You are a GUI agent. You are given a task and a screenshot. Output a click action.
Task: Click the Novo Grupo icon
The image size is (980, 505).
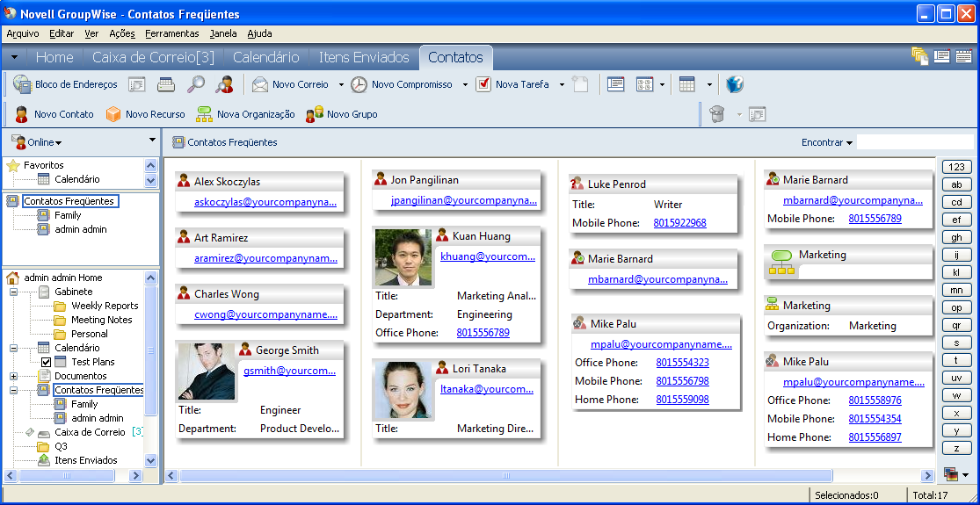coord(314,114)
